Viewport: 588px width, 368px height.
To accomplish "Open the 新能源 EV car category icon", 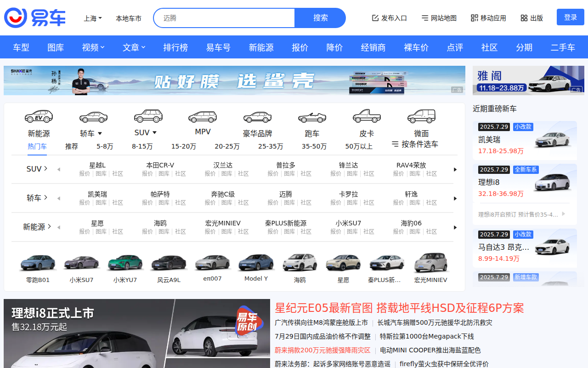I will click(39, 116).
